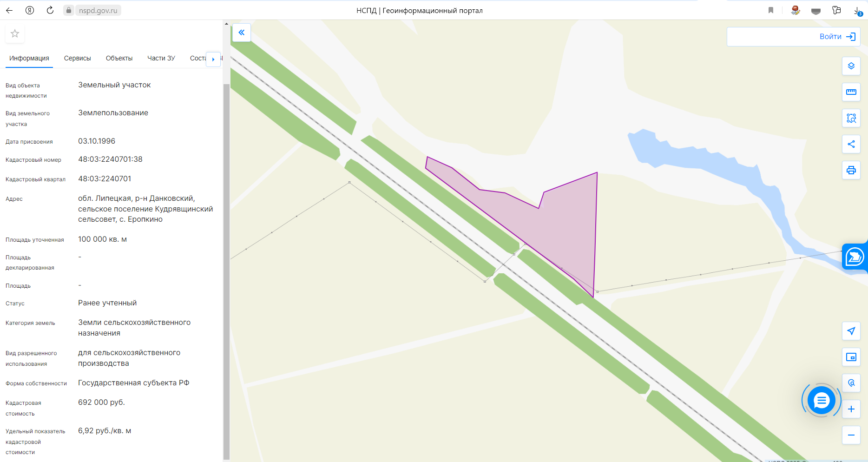The width and height of the screenshot is (868, 462).
Task: Open the map layers panel
Action: [x=851, y=66]
